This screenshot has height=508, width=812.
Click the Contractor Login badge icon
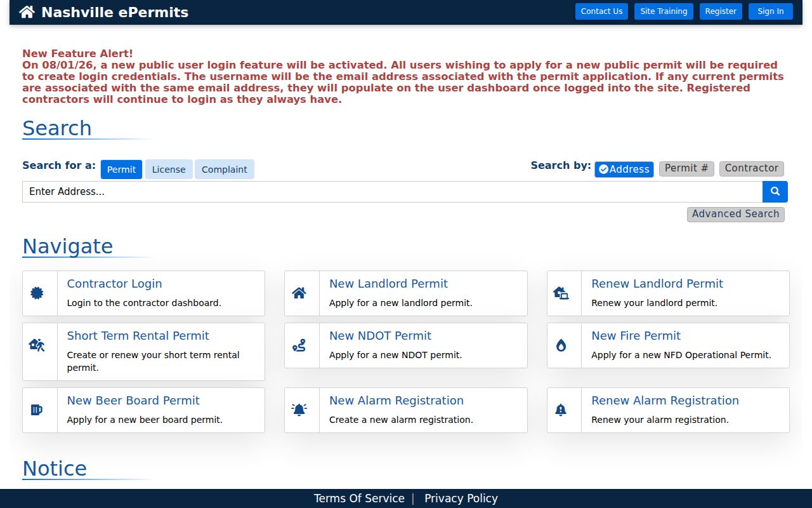(x=37, y=293)
